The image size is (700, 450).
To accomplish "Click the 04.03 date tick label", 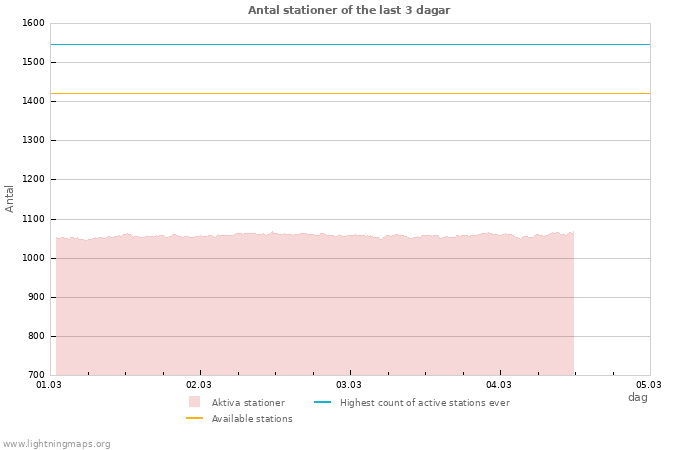I will coord(499,384).
